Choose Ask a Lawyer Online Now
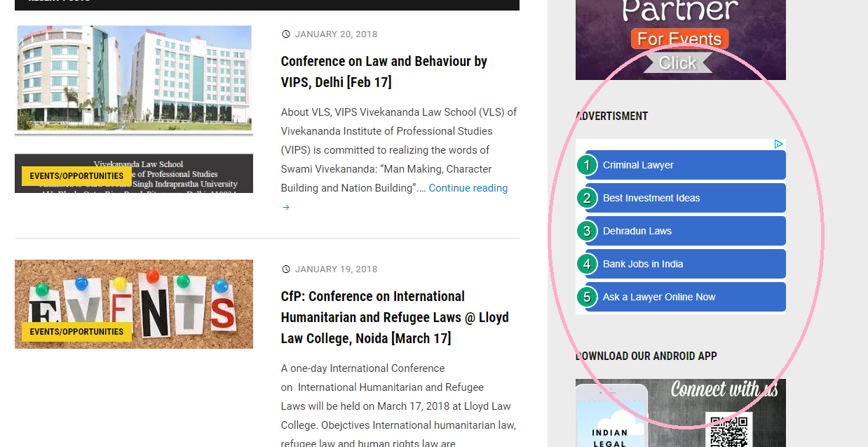Viewport: 868px width, 447px height. 659,298
